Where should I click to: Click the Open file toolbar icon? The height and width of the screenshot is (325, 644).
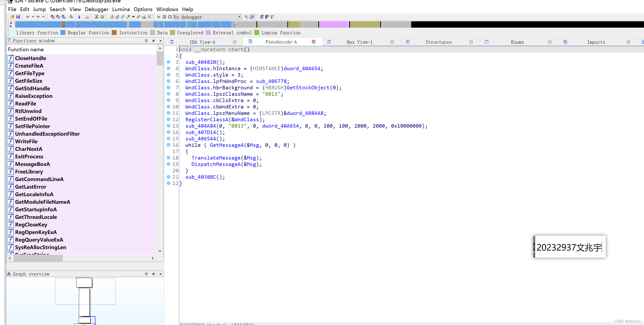(x=12, y=17)
